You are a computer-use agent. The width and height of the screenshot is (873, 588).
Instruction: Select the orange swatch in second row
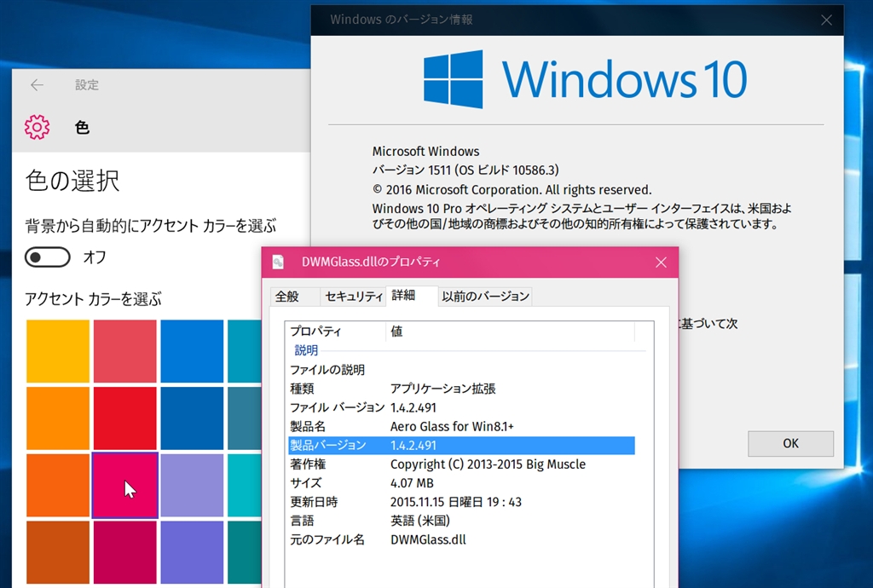[58, 418]
